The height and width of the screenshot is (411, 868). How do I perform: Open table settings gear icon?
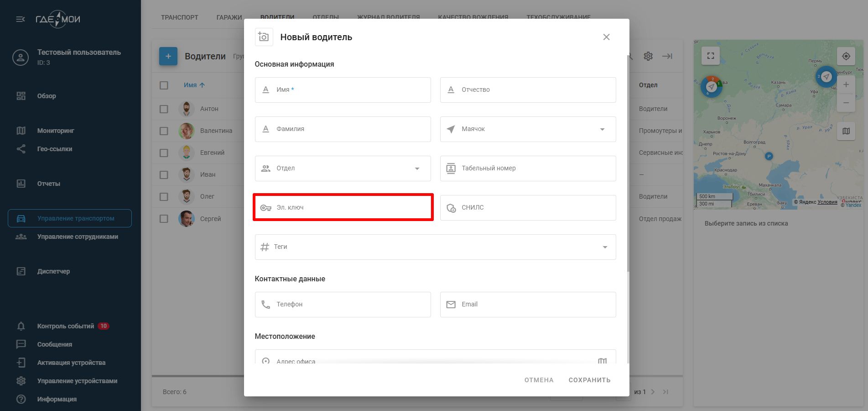click(648, 56)
